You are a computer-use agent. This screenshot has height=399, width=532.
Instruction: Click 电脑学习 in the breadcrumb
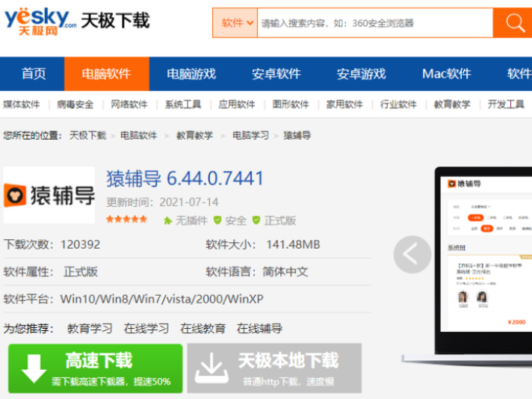point(251,136)
